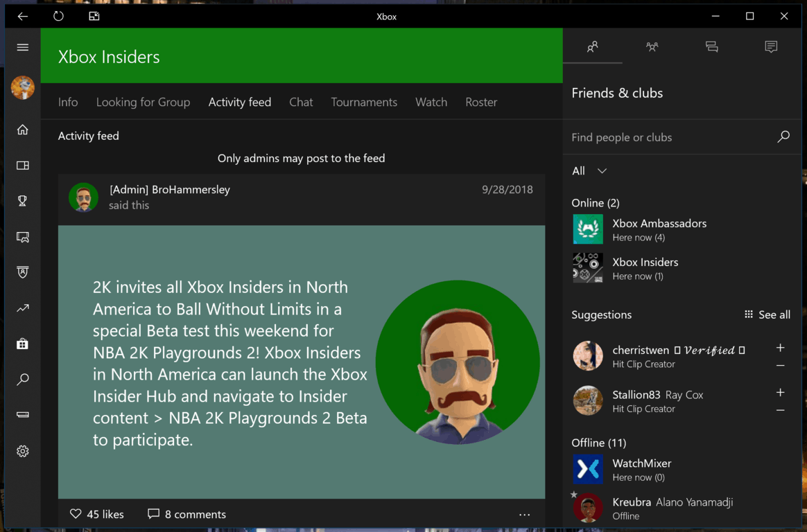
Task: Click the "Offline (11)" heading
Action: pos(598,443)
